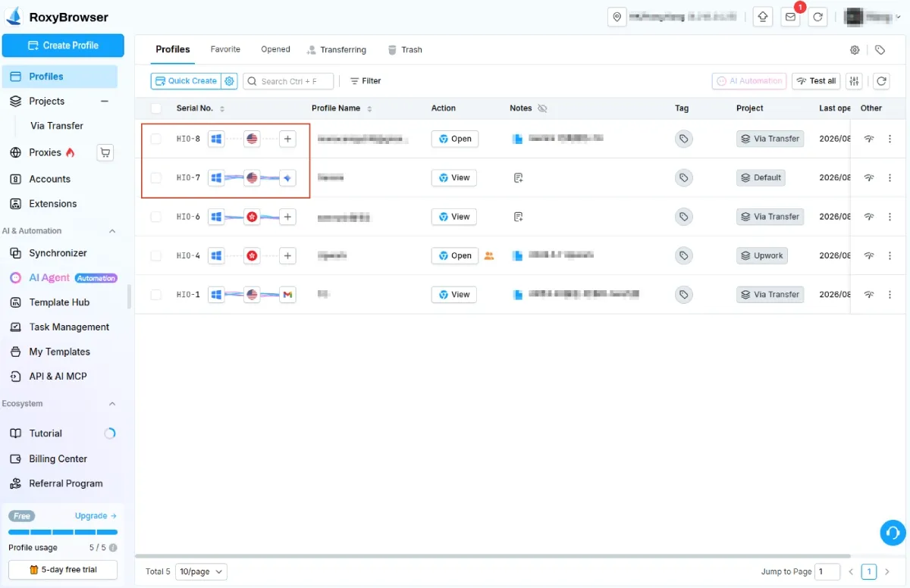Collapse the AI & Automation section
Screen dimensions: 910x588
pos(112,231)
